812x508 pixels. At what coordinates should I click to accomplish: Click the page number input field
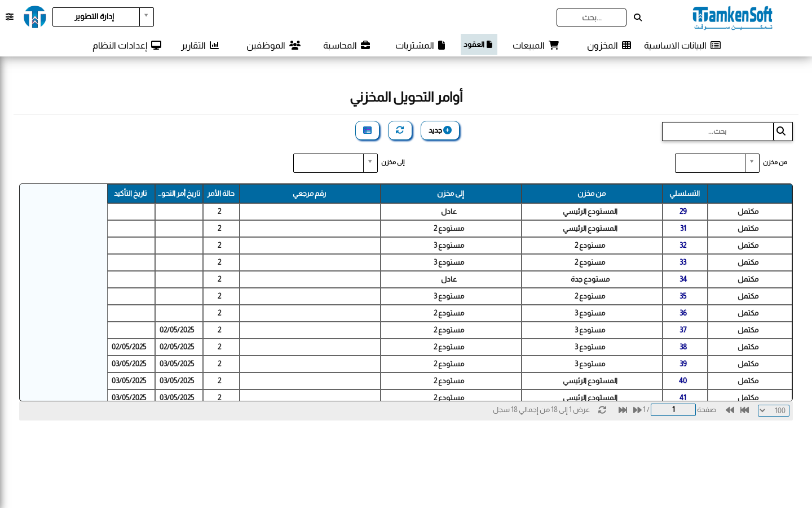tap(673, 410)
